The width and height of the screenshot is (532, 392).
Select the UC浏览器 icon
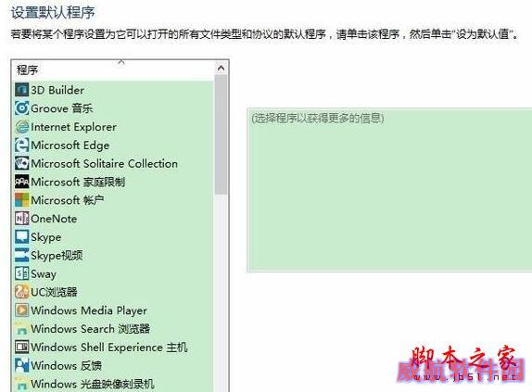coord(21,292)
